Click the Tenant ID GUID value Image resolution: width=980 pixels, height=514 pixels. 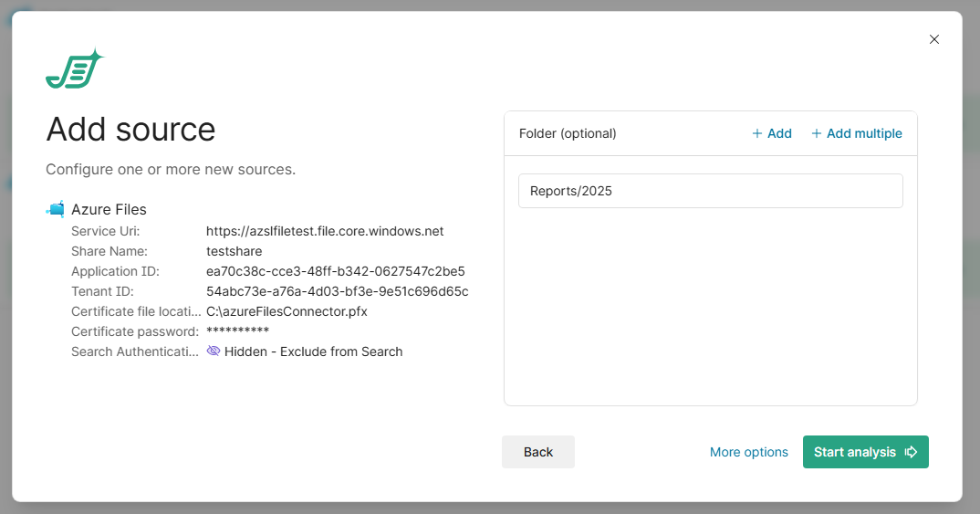coord(337,291)
